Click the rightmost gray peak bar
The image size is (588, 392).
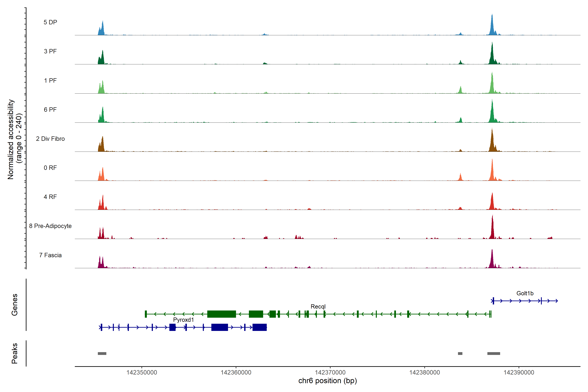(493, 353)
